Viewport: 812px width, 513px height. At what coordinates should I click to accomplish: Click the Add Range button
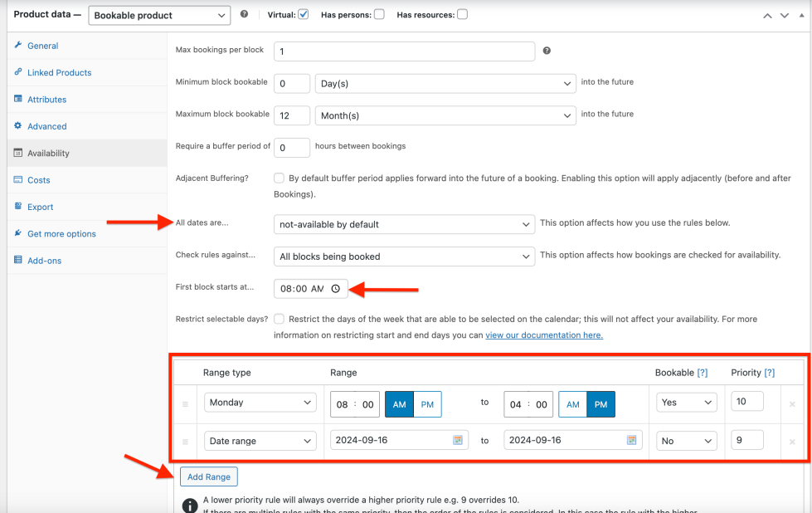pyautogui.click(x=209, y=476)
